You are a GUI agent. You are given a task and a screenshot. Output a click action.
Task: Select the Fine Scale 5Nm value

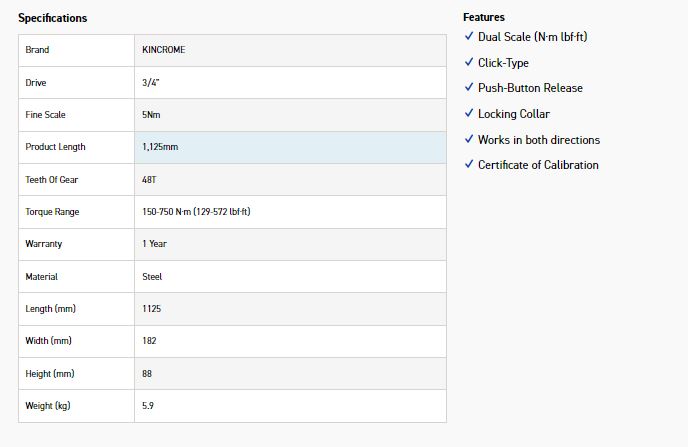[152, 115]
